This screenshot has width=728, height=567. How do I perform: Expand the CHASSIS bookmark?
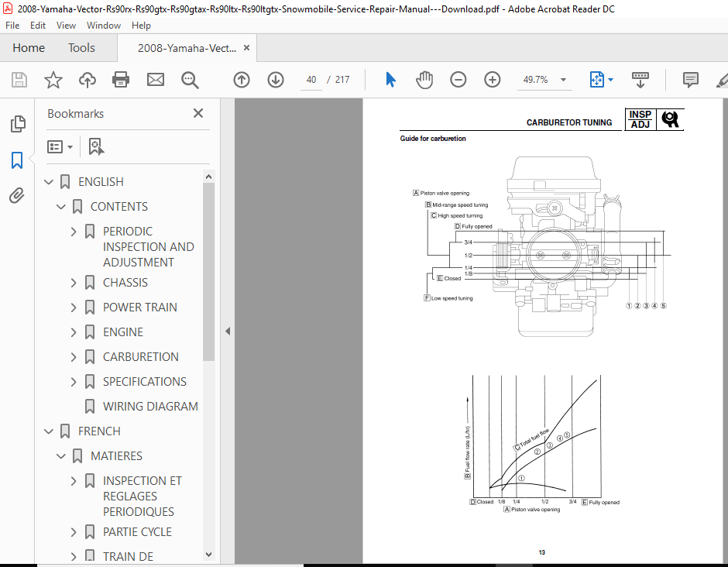(x=74, y=283)
